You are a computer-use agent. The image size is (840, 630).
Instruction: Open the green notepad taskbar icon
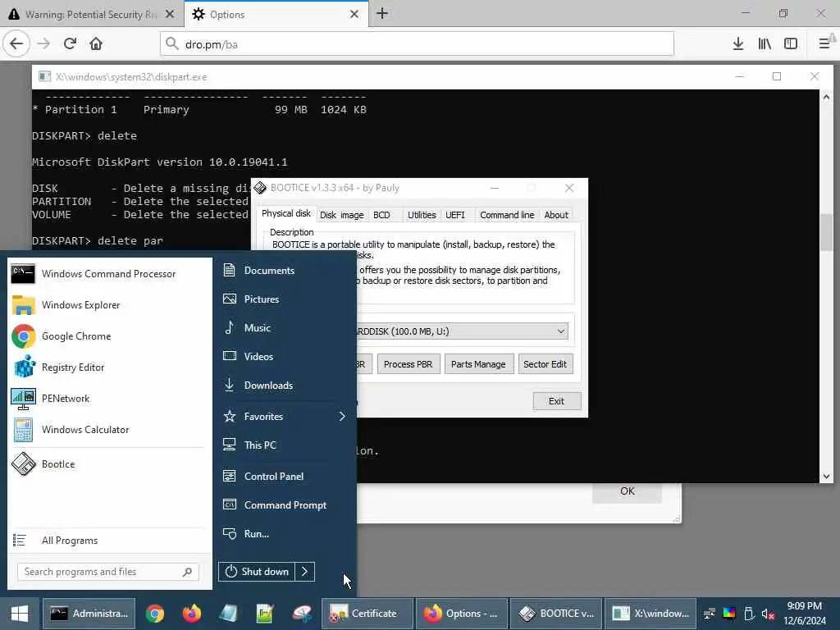[265, 614]
